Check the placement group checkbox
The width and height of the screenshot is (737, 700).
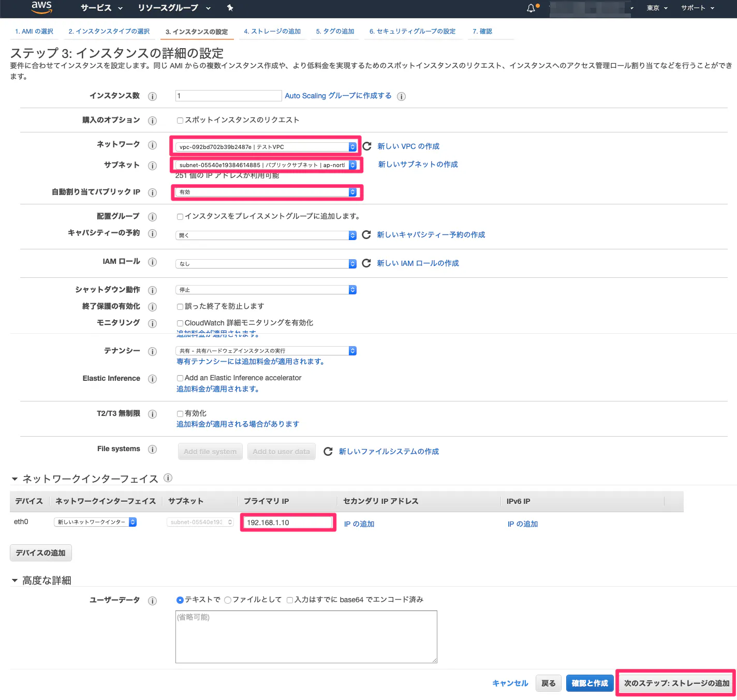[x=180, y=217]
